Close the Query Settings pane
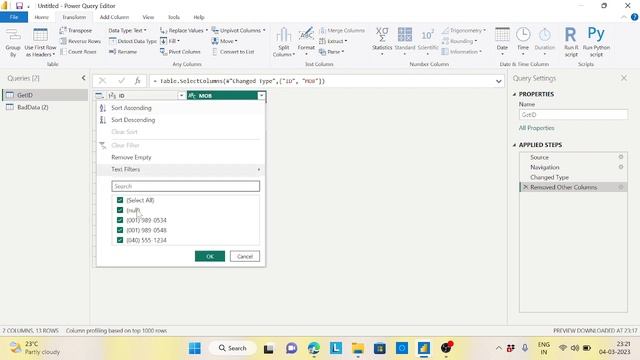Screen dimensions: 640x360 (624, 78)
